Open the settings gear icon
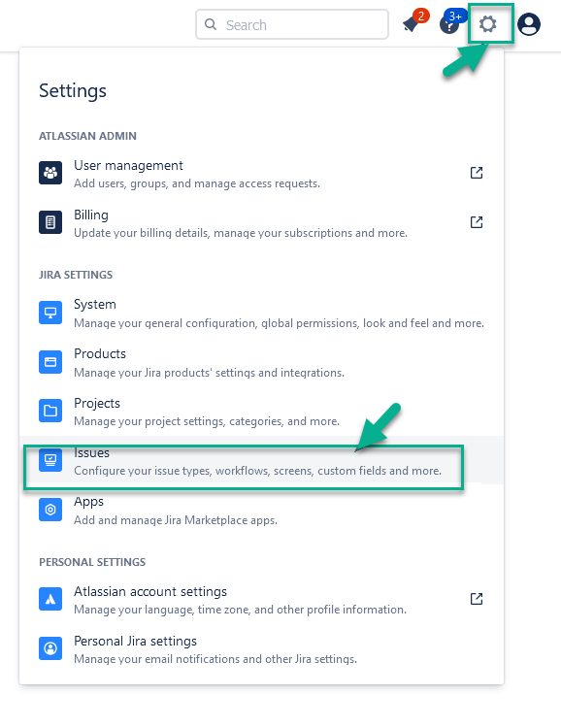The width and height of the screenshot is (561, 728). [x=487, y=23]
